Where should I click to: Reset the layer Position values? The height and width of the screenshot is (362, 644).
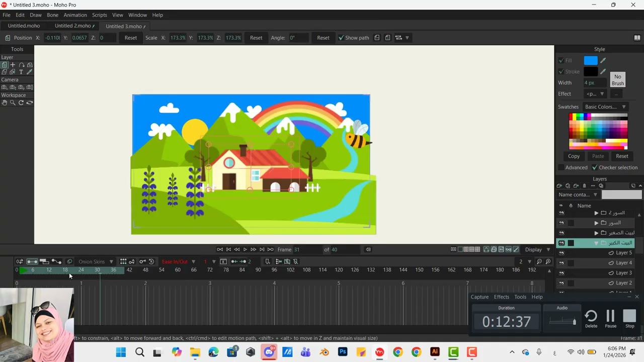tap(130, 38)
